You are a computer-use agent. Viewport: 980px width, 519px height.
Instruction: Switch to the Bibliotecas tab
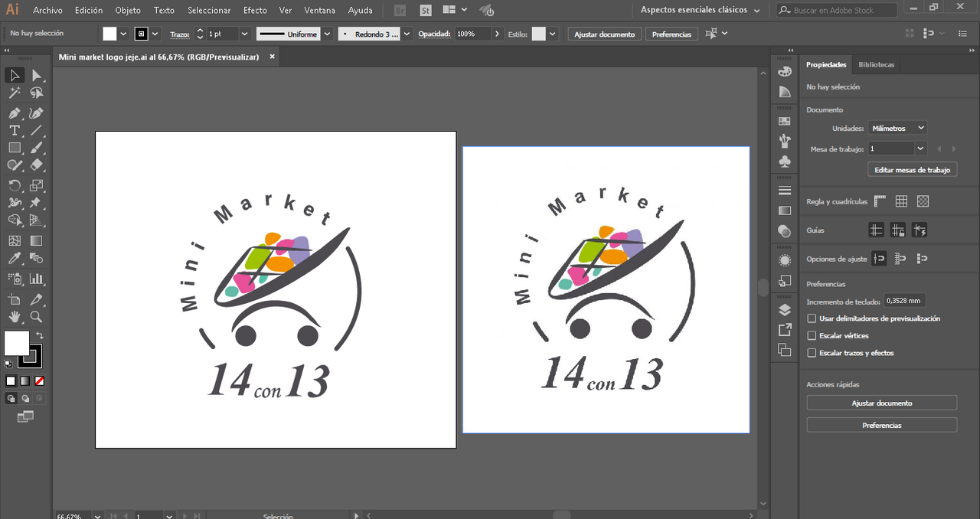(x=876, y=65)
